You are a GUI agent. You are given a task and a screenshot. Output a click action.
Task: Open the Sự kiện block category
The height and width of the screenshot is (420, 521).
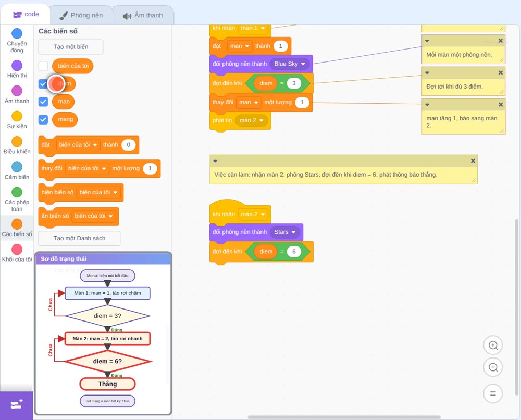coord(17,120)
